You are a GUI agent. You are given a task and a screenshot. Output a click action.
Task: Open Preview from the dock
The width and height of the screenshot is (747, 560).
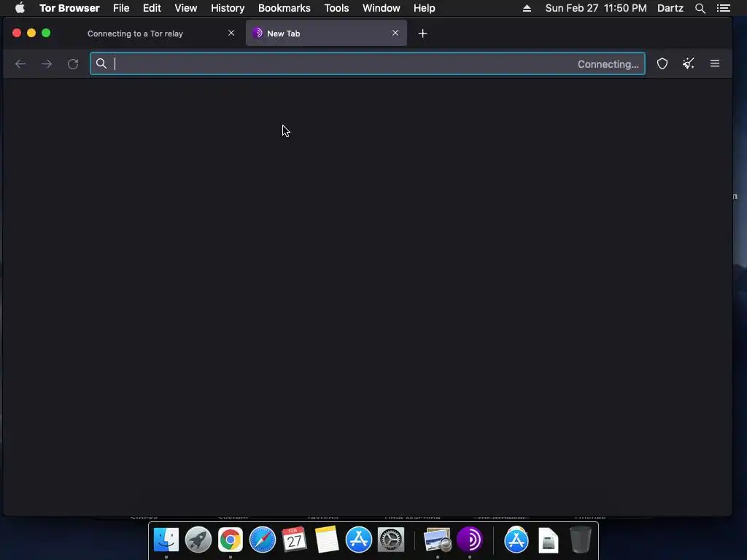438,540
